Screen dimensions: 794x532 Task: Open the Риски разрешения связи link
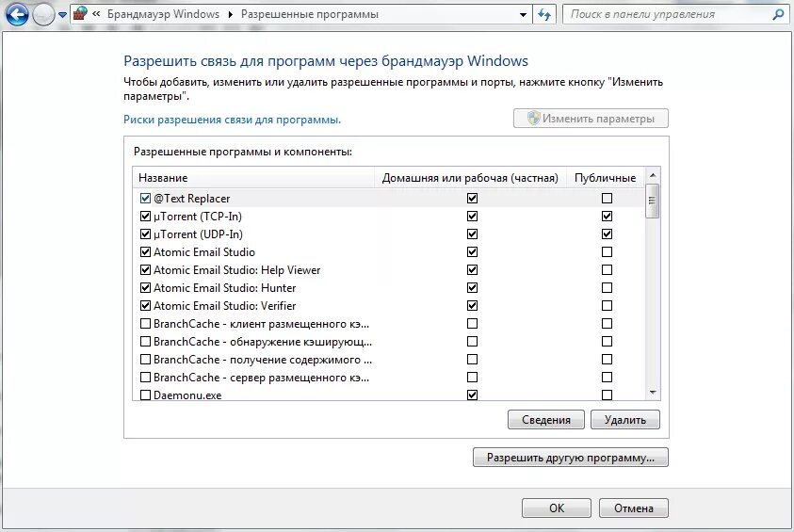coord(232,120)
